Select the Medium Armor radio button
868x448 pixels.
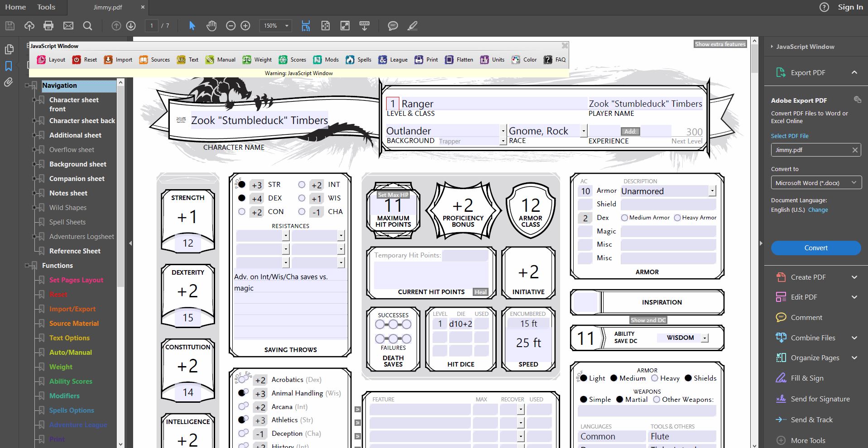[624, 218]
